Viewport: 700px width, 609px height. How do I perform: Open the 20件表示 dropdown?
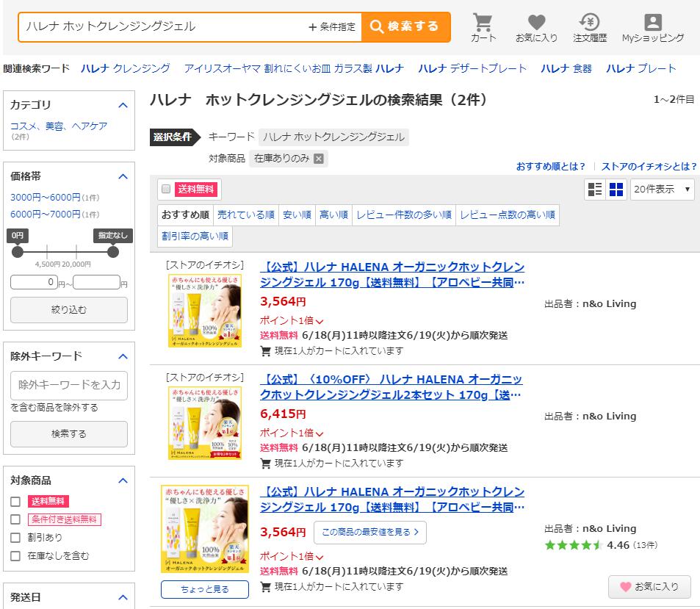662,190
